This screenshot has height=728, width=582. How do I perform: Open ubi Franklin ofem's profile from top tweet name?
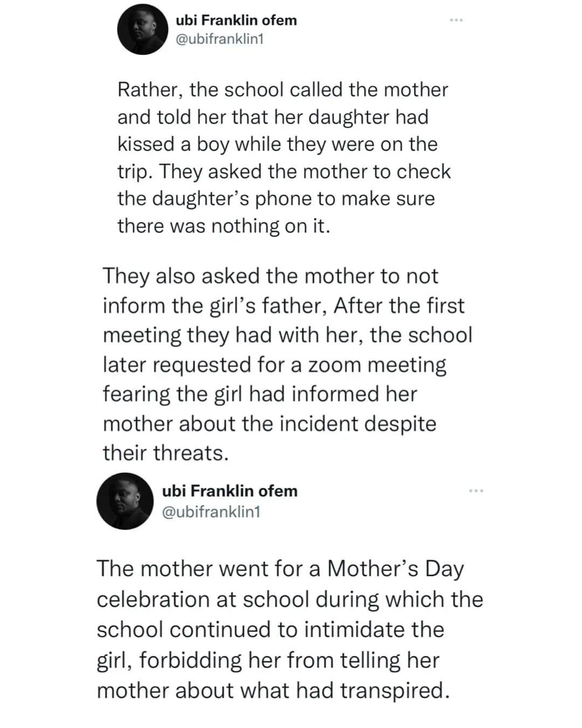(236, 20)
